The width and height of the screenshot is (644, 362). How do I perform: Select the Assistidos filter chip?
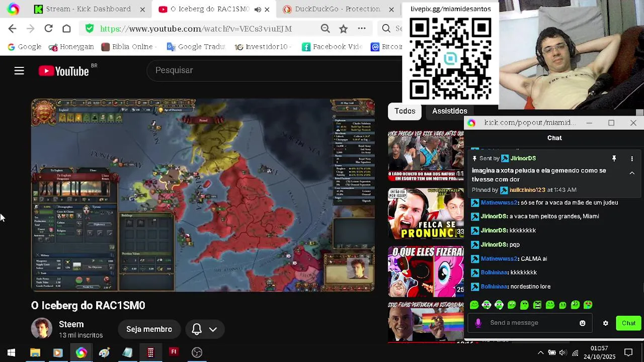tap(450, 111)
